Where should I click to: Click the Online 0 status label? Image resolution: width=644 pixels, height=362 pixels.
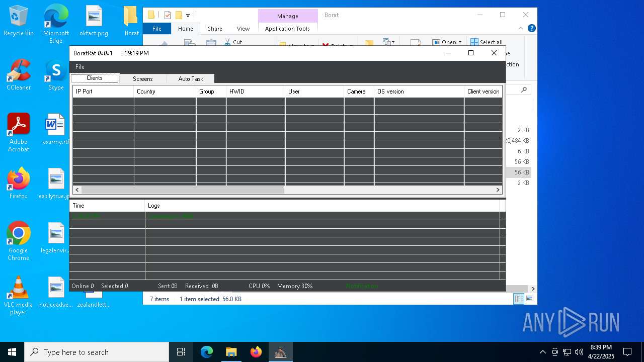[83, 286]
